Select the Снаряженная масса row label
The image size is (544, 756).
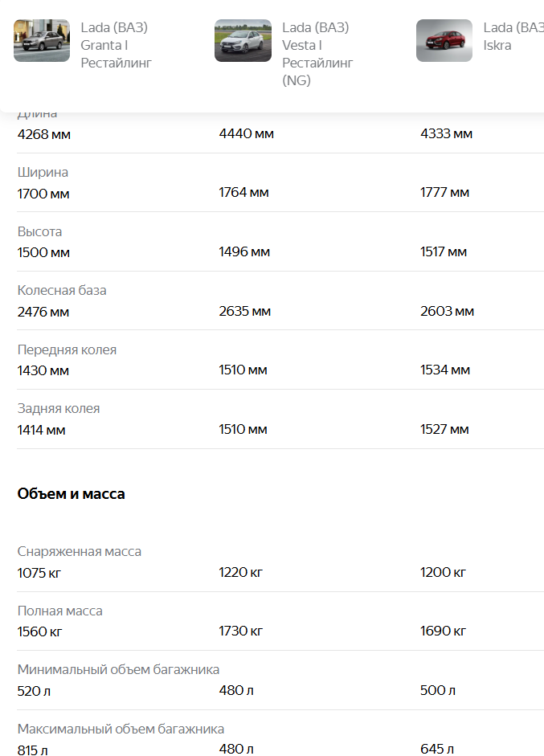[80, 552]
